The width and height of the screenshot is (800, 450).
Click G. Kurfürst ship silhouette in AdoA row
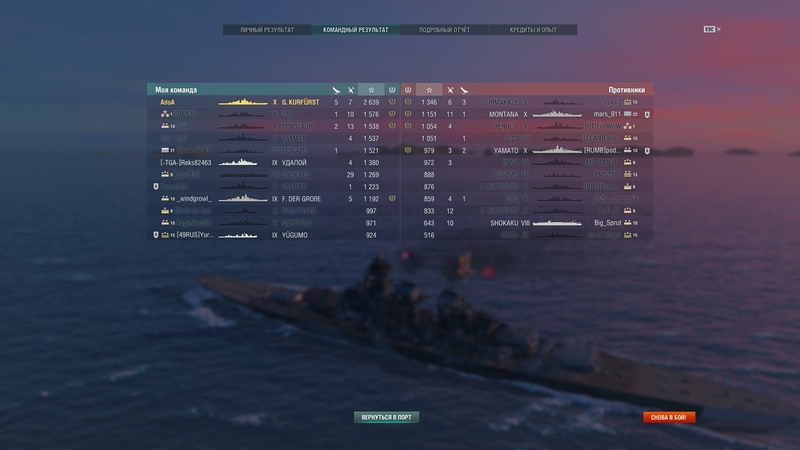(243, 102)
